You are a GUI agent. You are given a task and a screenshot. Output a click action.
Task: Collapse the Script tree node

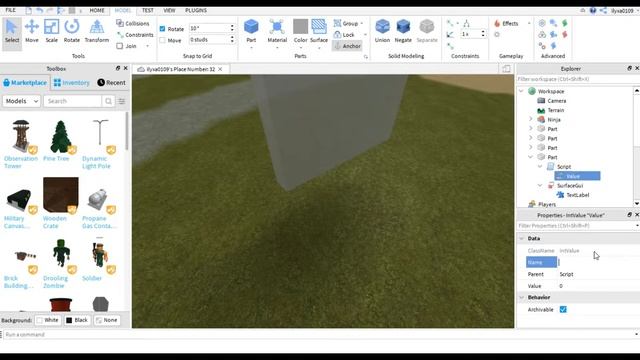pos(540,167)
